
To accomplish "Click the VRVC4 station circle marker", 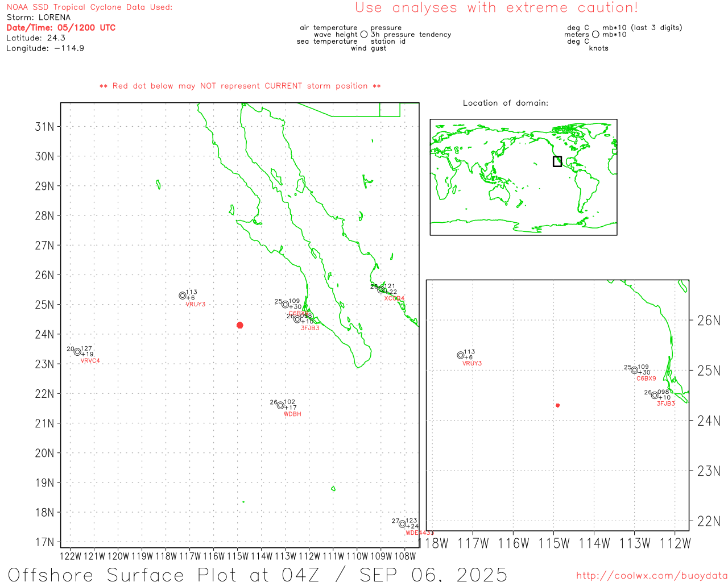I will pyautogui.click(x=77, y=352).
